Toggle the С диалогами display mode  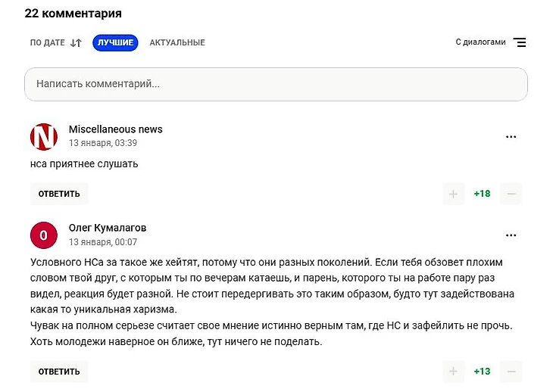tap(480, 42)
